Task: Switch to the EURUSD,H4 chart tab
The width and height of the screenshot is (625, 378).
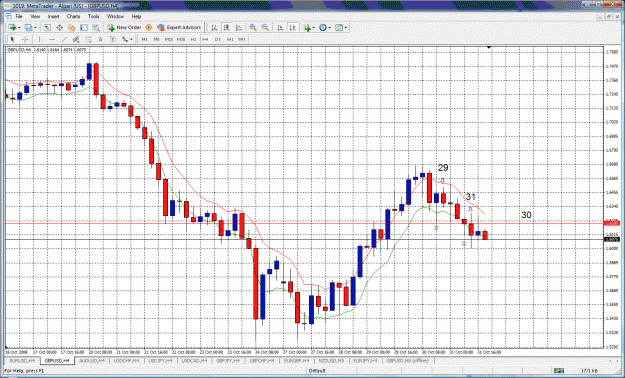Action: tap(22, 360)
